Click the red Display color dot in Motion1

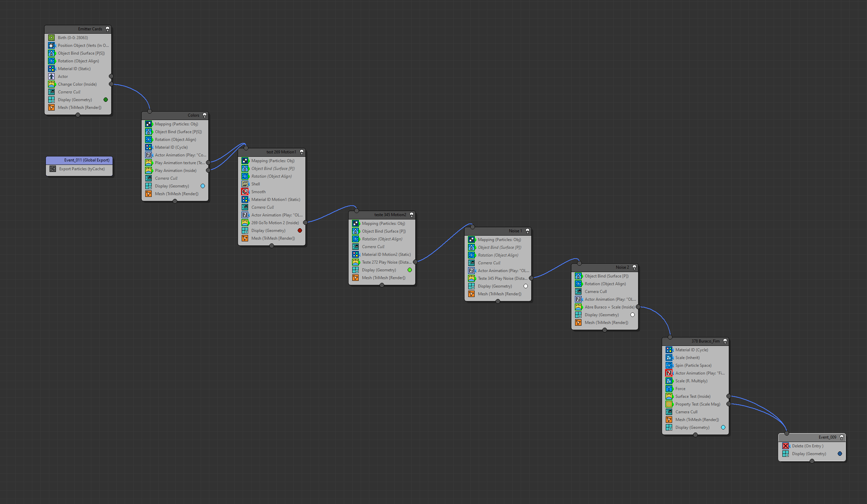[300, 231]
